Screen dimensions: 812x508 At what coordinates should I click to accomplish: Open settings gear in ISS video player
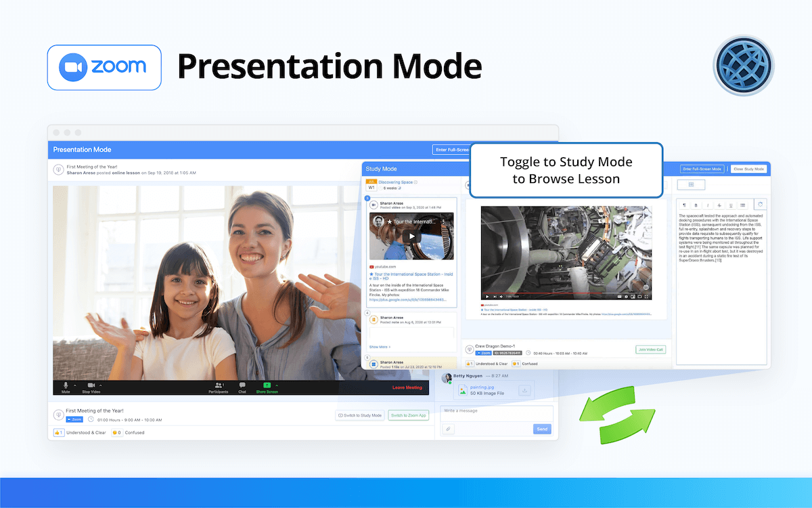point(627,296)
